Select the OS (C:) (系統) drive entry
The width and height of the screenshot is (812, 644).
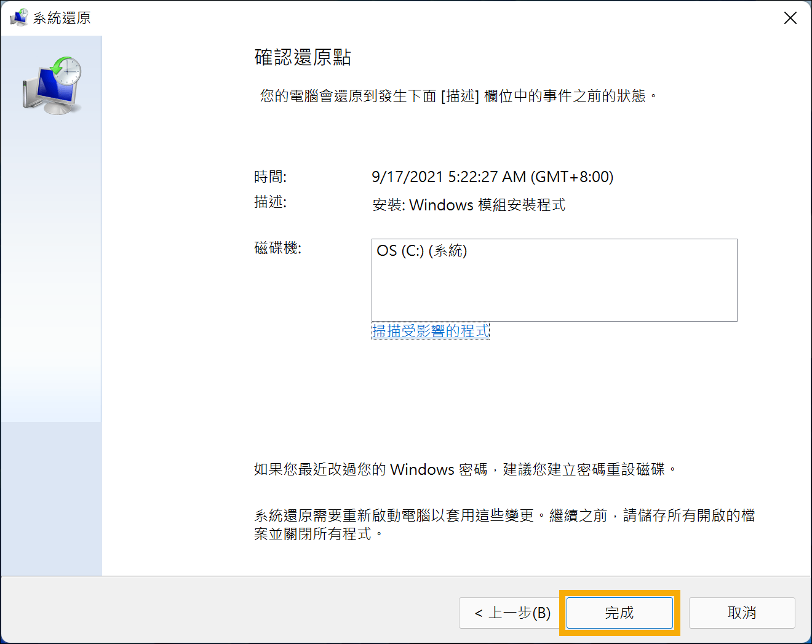coord(422,251)
